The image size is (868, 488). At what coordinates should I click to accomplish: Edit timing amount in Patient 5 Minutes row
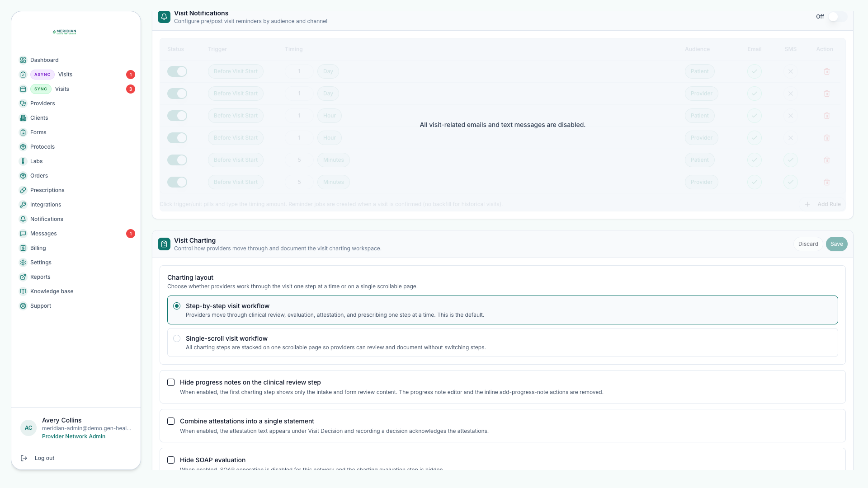299,160
